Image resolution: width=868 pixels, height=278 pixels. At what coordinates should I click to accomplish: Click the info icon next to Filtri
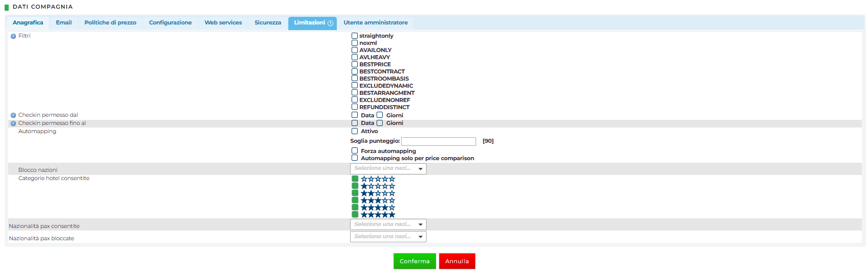click(x=13, y=36)
